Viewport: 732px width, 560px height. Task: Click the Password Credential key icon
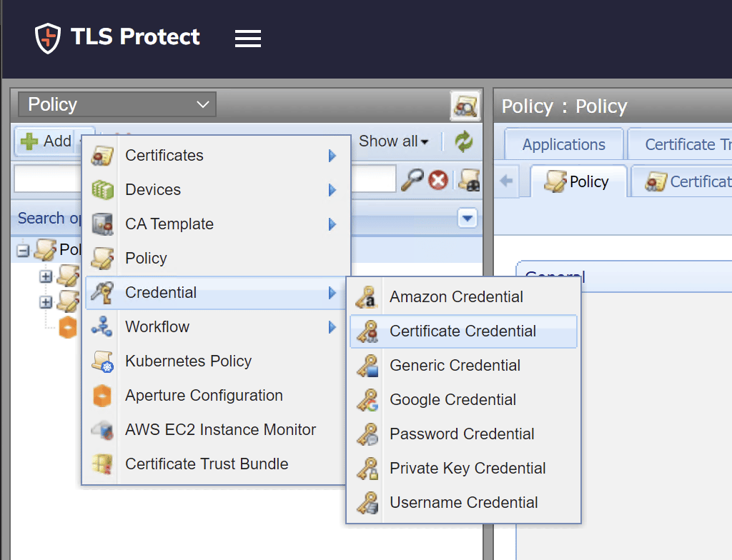click(367, 434)
